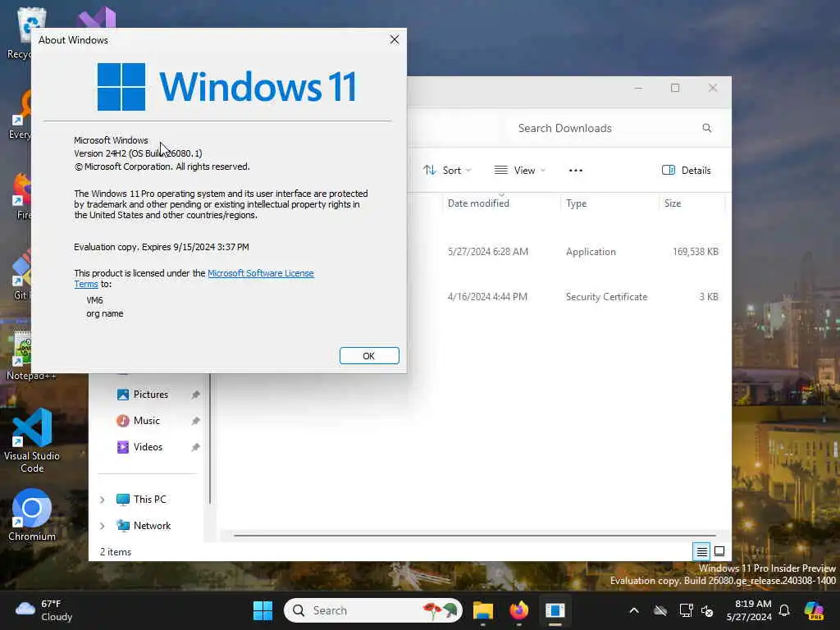Click the taskbar Search box
840x630 pixels.
point(373,610)
